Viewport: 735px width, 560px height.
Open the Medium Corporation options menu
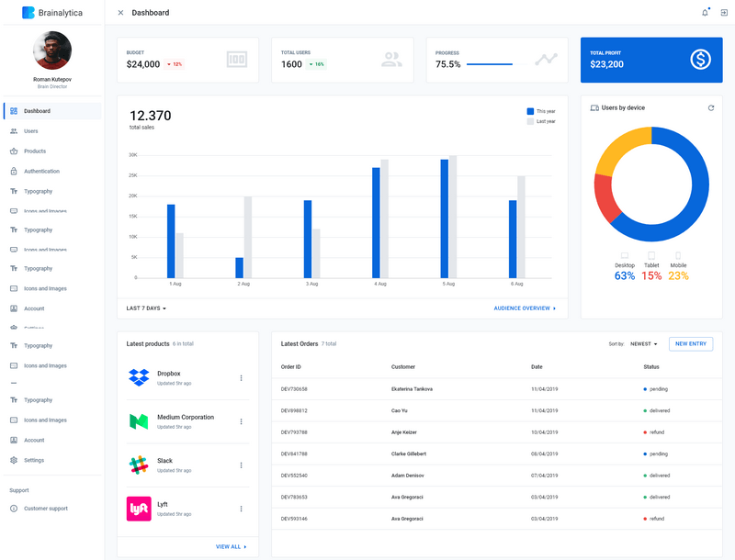pyautogui.click(x=242, y=421)
